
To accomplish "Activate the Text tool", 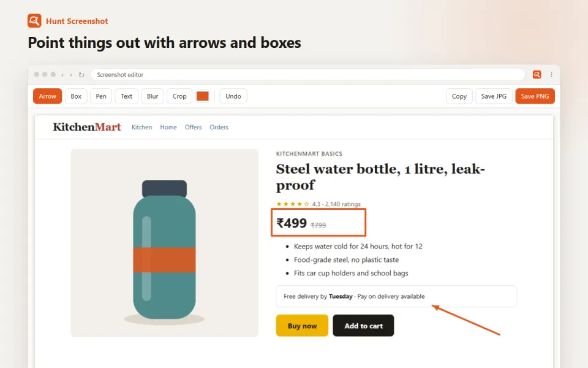I will pos(126,96).
